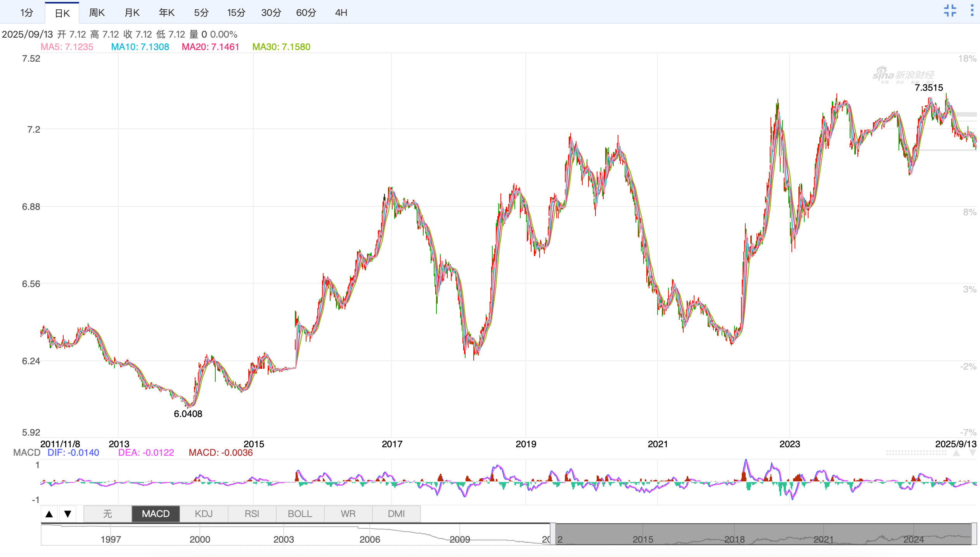The width and height of the screenshot is (980, 557).
Task: Click the RSI indicator button
Action: [x=252, y=514]
